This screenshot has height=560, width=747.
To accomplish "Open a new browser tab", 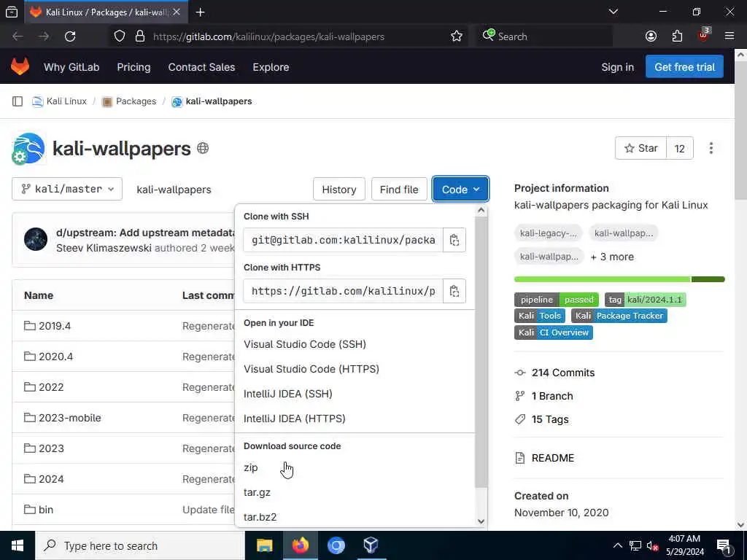I will pyautogui.click(x=200, y=12).
